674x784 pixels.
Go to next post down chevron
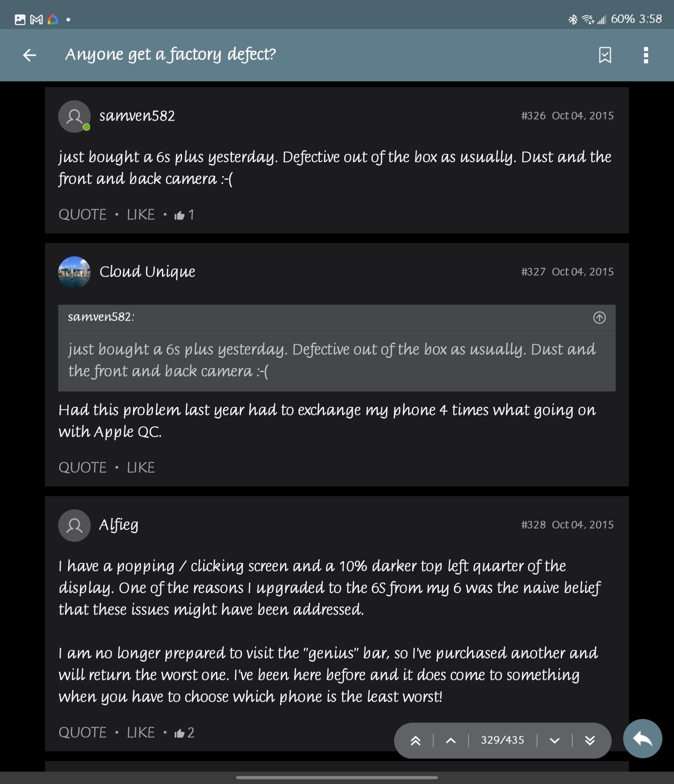coord(554,740)
